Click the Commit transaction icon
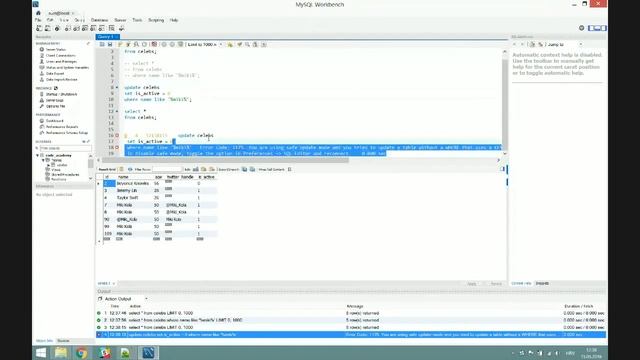The height and width of the screenshot is (360, 640). [x=164, y=44]
